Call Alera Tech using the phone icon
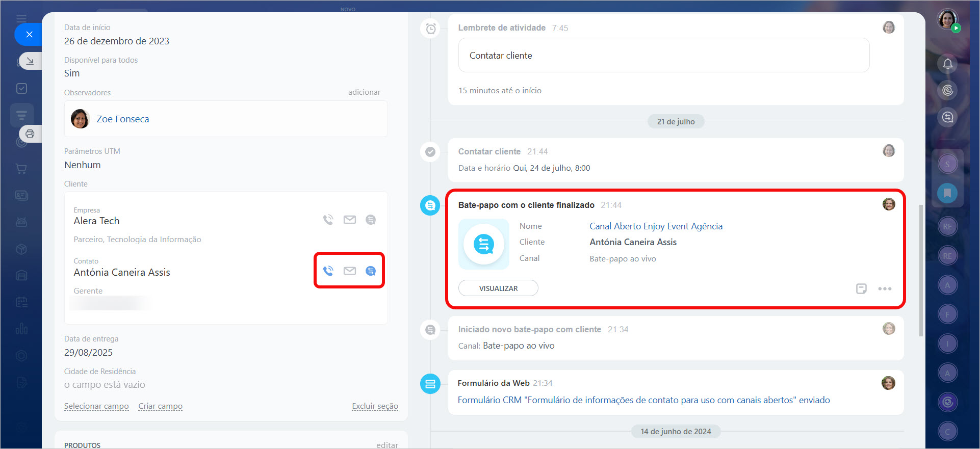Viewport: 980px width, 449px height. pyautogui.click(x=328, y=220)
